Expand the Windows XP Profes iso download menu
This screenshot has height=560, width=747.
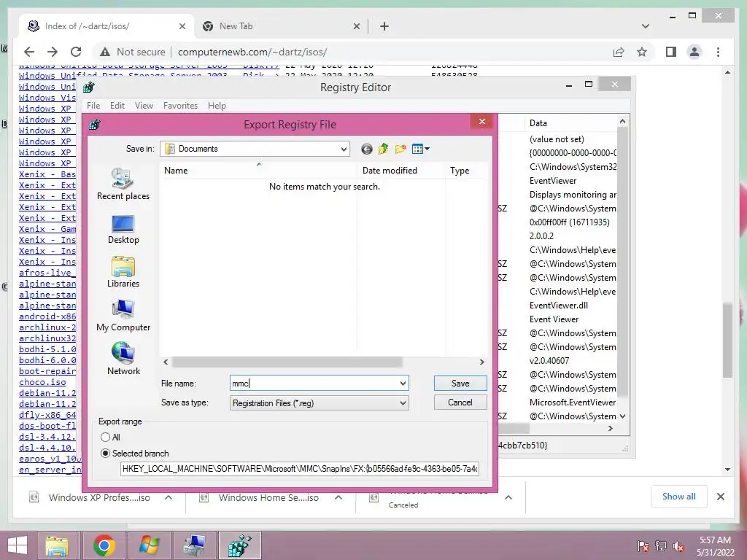(x=169, y=497)
